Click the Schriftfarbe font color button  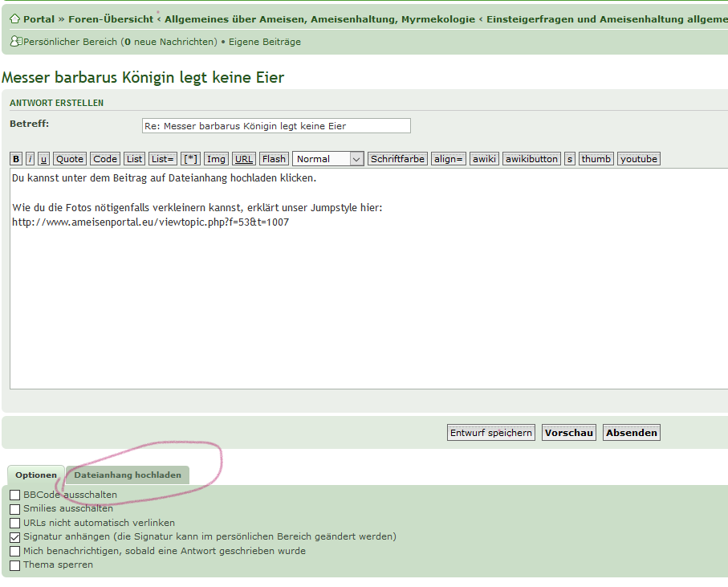[x=397, y=159]
